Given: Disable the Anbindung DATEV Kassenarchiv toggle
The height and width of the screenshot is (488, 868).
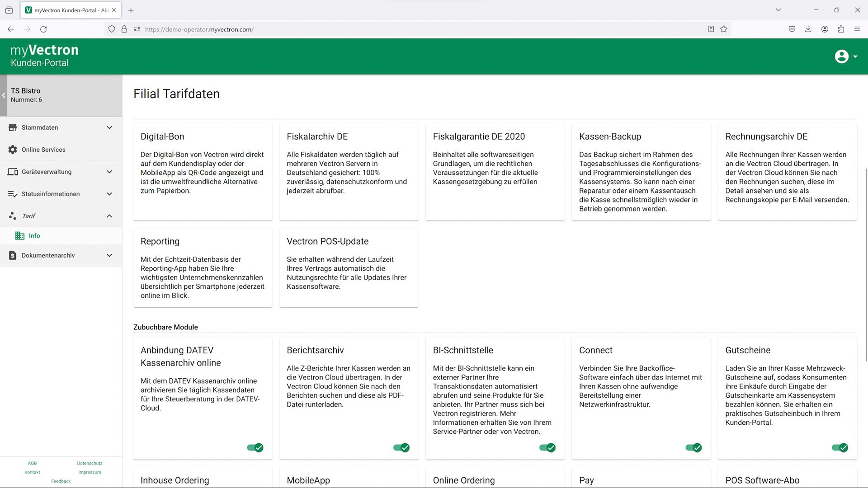Looking at the screenshot, I should pos(255,447).
